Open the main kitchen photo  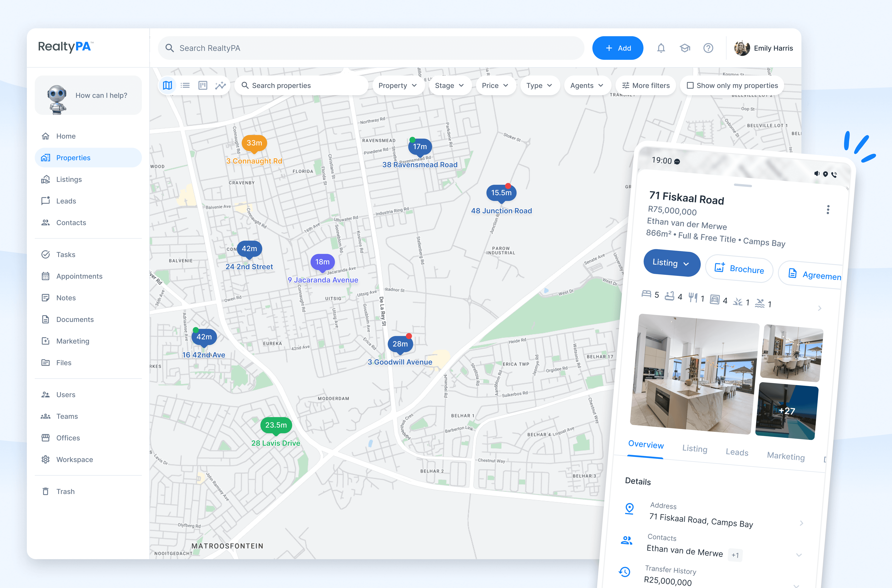pos(695,374)
